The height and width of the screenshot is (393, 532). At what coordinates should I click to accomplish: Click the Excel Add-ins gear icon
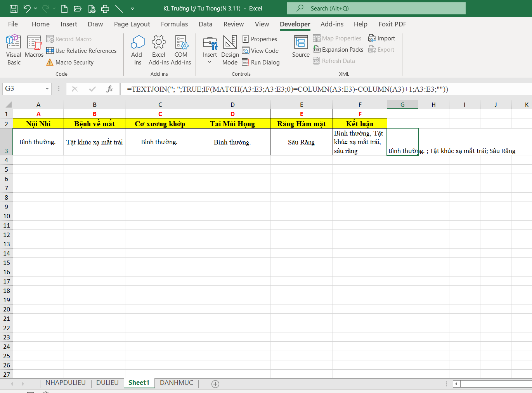158,43
